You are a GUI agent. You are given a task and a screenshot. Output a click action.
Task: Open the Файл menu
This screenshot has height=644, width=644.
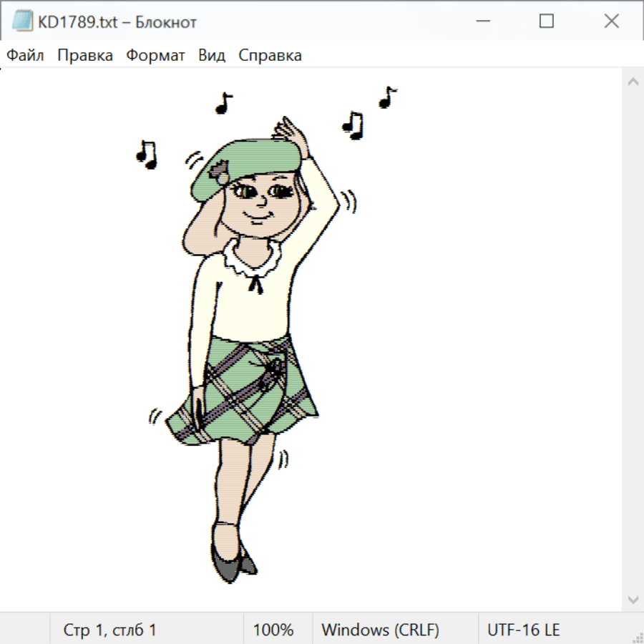(x=25, y=56)
